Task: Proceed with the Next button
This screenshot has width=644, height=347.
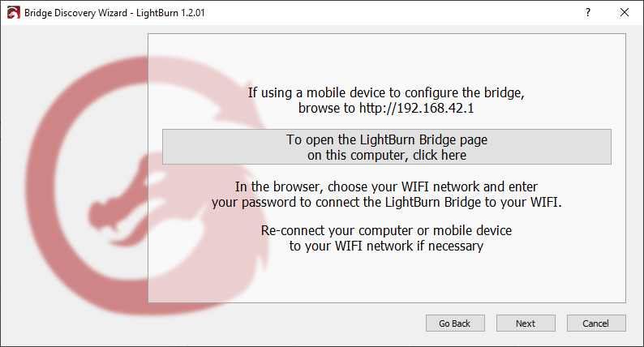Action: [x=526, y=323]
